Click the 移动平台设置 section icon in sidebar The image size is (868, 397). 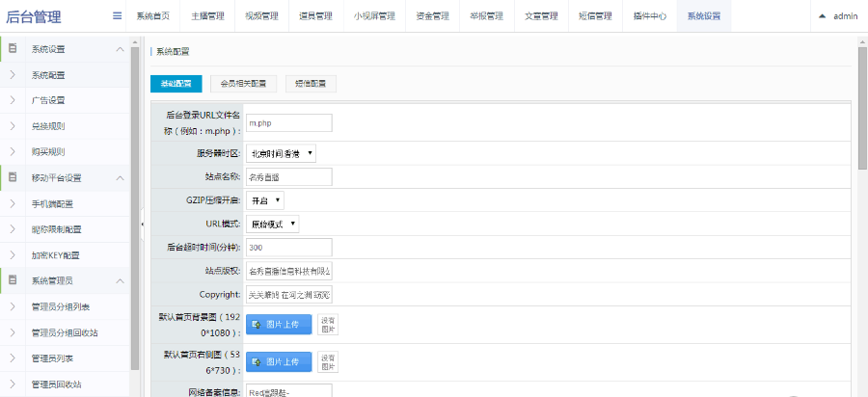[x=13, y=177]
